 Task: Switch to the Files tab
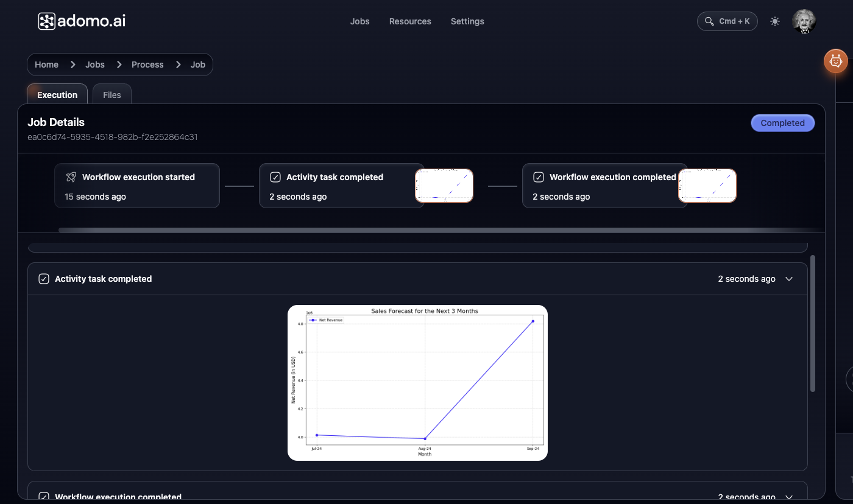point(111,94)
